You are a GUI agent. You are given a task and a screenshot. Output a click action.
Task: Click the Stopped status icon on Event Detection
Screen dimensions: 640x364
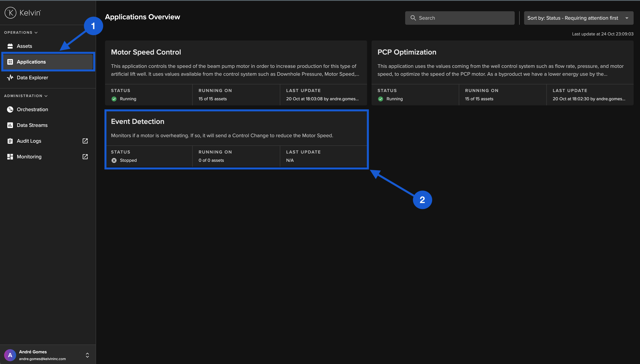tap(114, 160)
